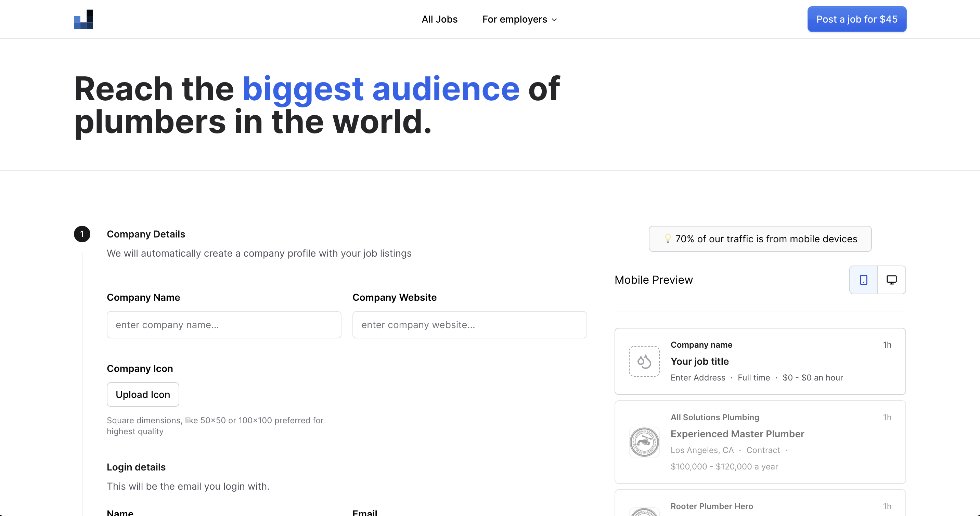Viewport: 980px width, 516px height.
Task: Open the All Jobs page
Action: 439,19
